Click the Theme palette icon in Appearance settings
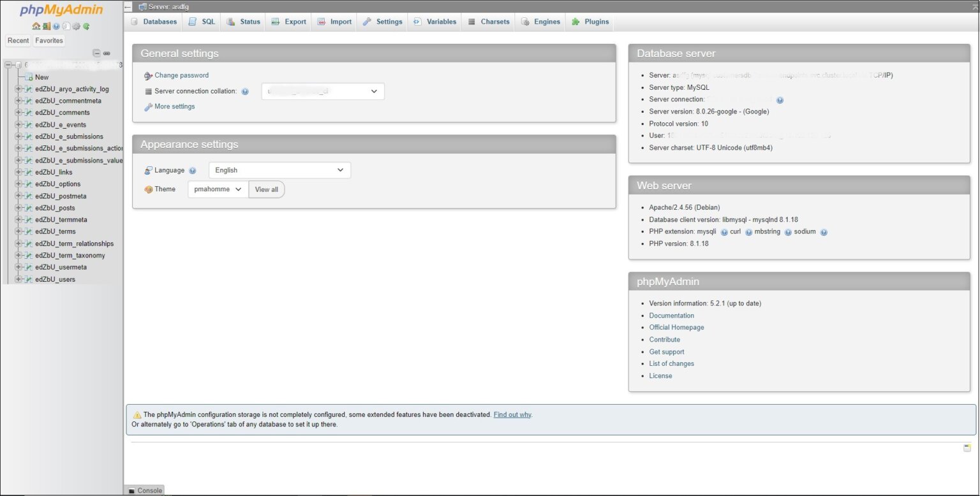980x496 pixels. (x=147, y=189)
